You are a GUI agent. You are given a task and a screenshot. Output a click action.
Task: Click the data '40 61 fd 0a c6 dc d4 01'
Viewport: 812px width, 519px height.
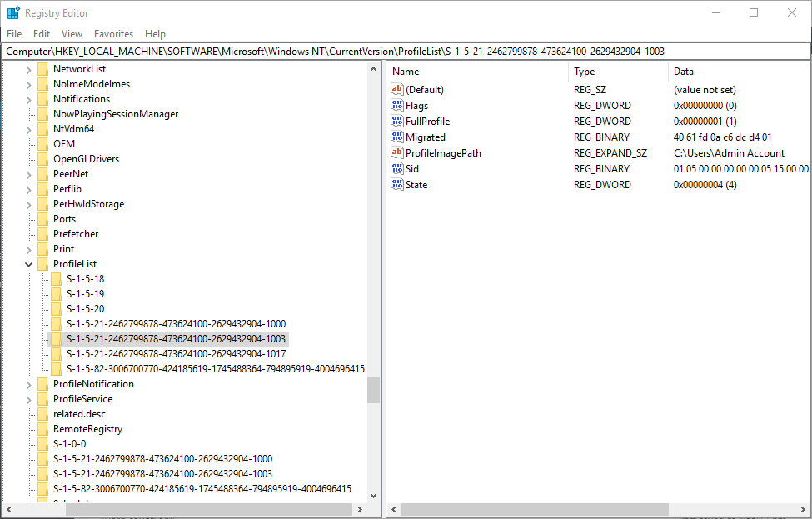click(722, 137)
